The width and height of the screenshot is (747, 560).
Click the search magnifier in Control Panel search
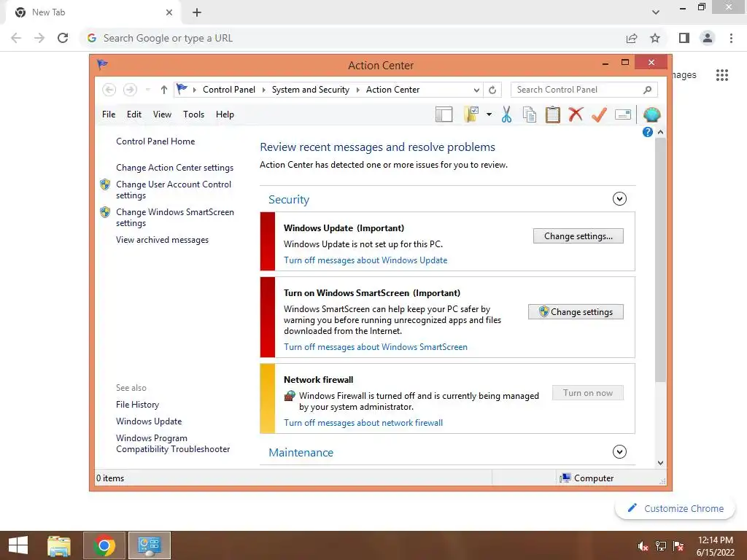coord(648,90)
